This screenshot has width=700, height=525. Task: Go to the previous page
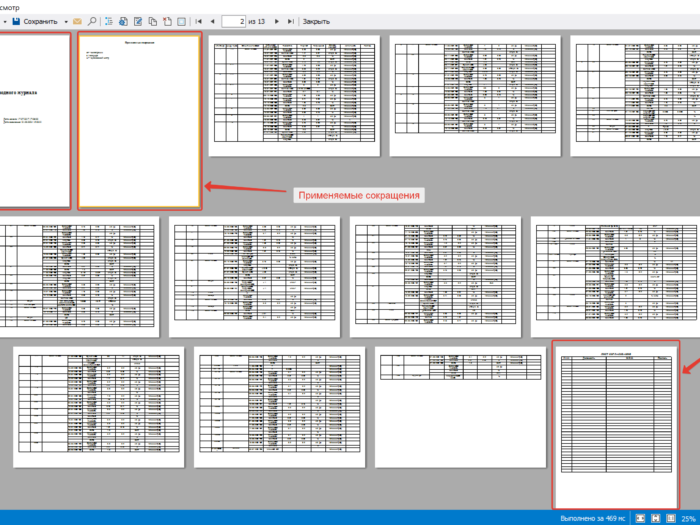tap(212, 21)
